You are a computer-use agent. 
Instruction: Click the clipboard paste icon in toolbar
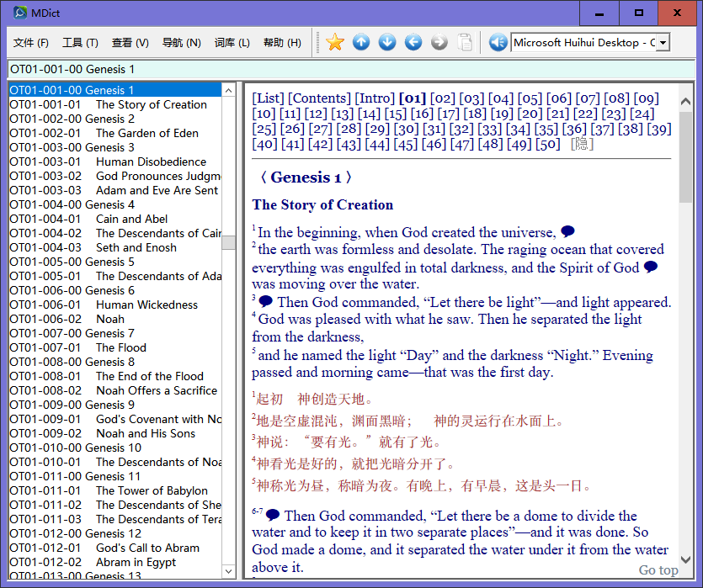coord(465,43)
